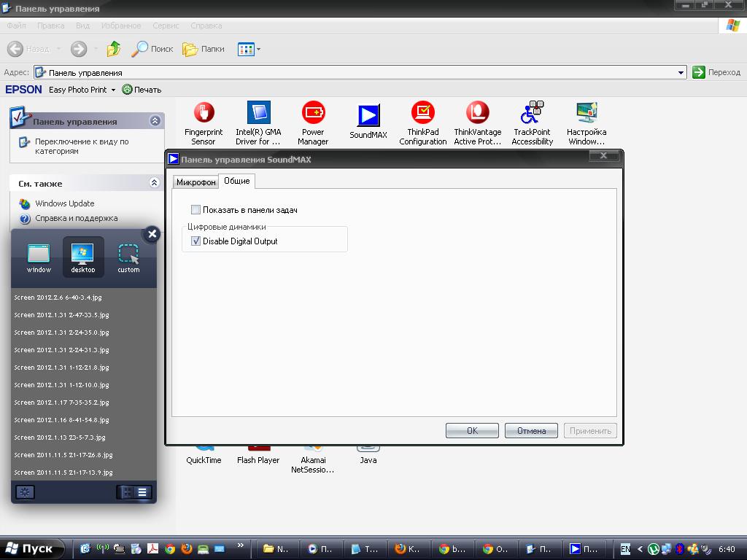Click Отмена in SoundMAX dialog
The width and height of the screenshot is (747, 560).
click(531, 430)
